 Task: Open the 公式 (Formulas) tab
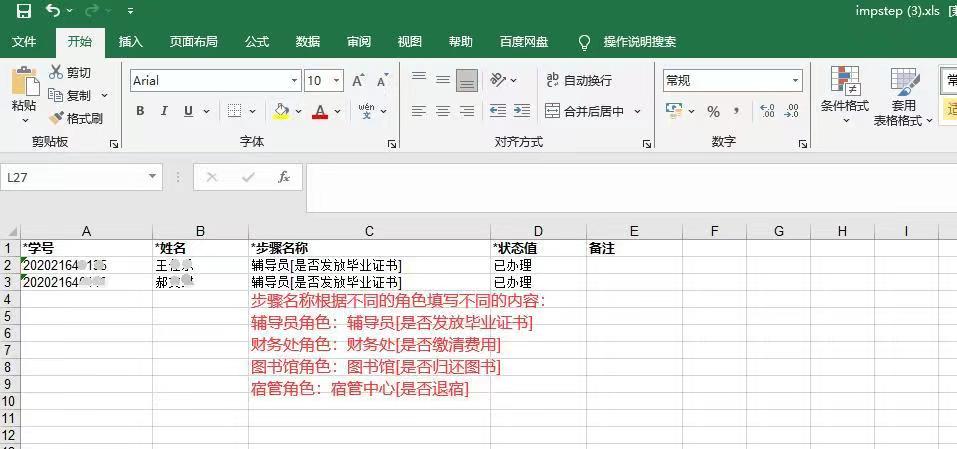point(257,42)
